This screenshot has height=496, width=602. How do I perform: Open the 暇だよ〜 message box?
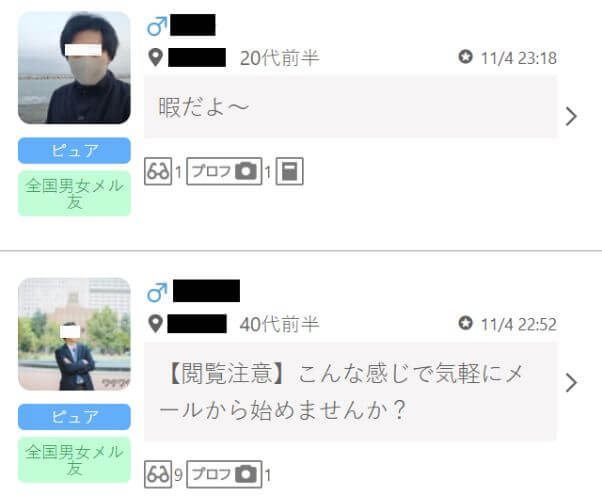point(350,107)
